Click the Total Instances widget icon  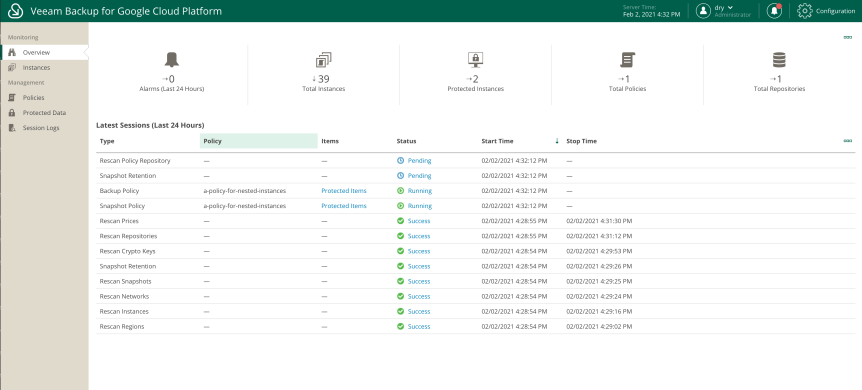[x=324, y=59]
